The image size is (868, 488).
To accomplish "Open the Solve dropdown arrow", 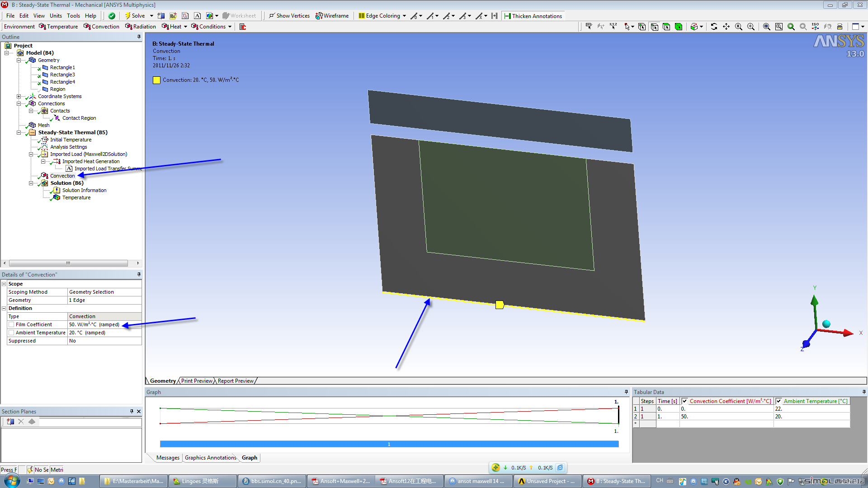I will pos(151,16).
